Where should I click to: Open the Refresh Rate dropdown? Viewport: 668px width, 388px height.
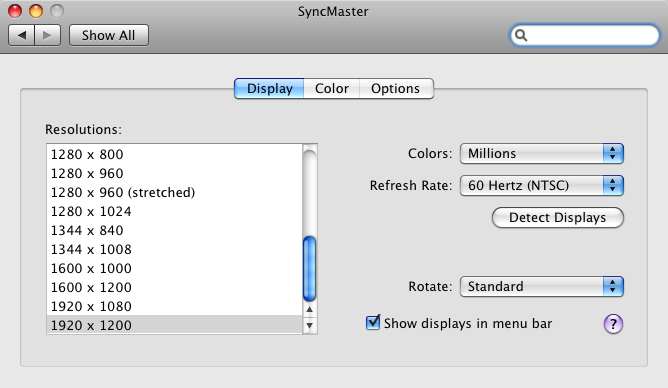point(541,185)
